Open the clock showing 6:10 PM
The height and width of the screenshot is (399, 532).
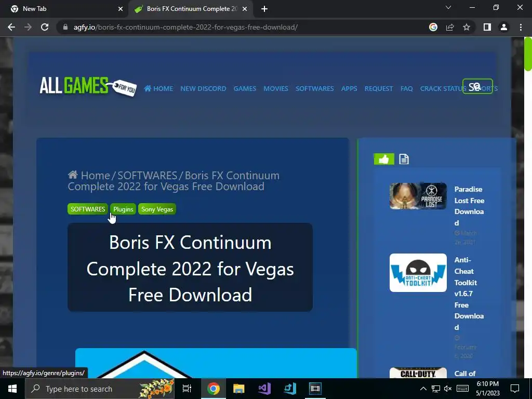(x=487, y=389)
